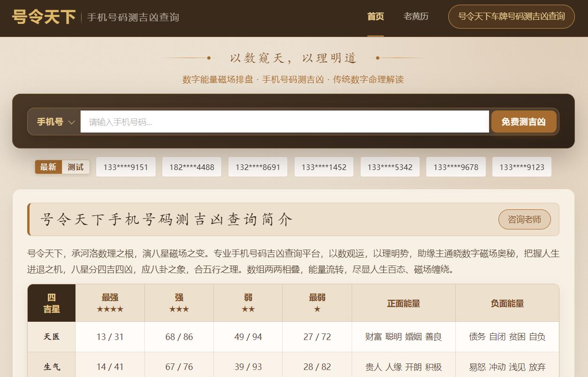Click the 号令天下 site logo
The image size is (588, 377).
(x=44, y=17)
